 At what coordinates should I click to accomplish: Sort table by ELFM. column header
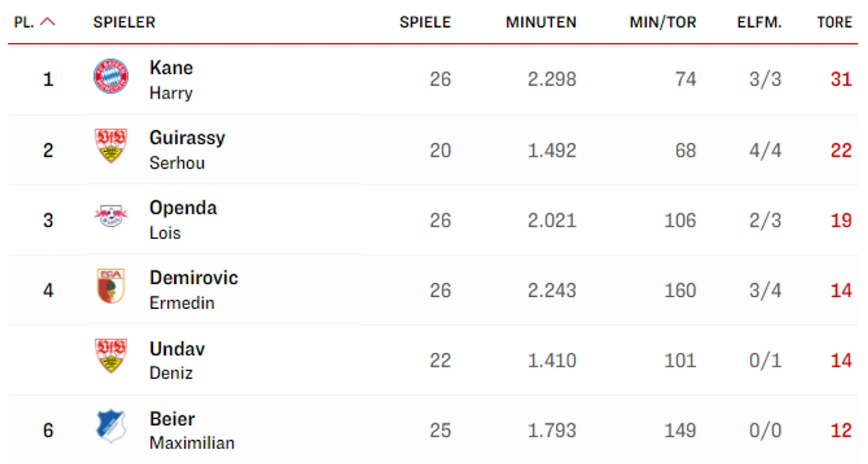point(759,23)
